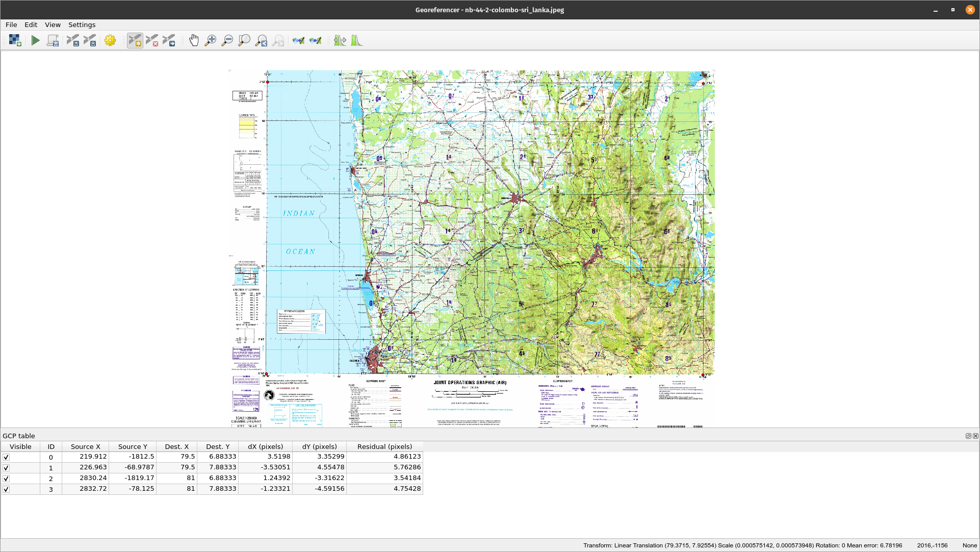Click Local Histogram Stretch icon
The height and width of the screenshot is (552, 980).
tap(357, 40)
